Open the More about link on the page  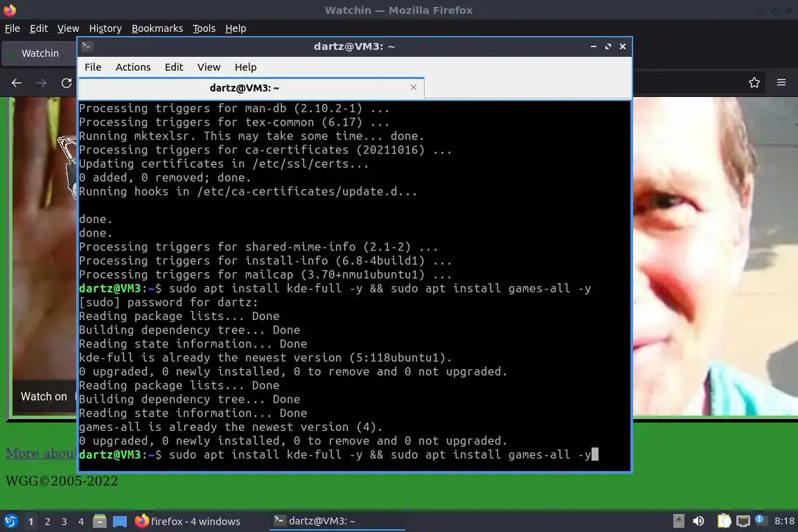(41, 453)
